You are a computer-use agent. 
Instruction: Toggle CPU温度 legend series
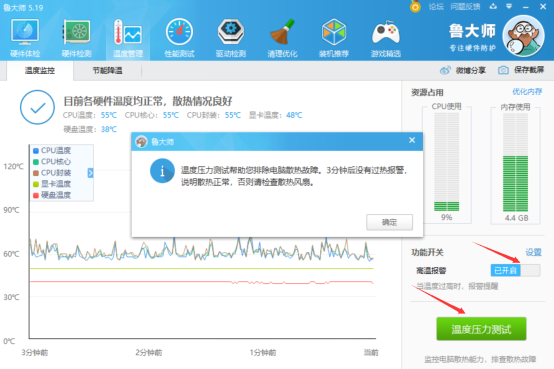[x=52, y=151]
